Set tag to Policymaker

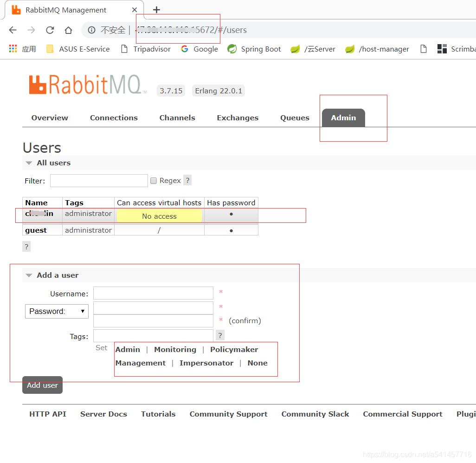coord(234,350)
